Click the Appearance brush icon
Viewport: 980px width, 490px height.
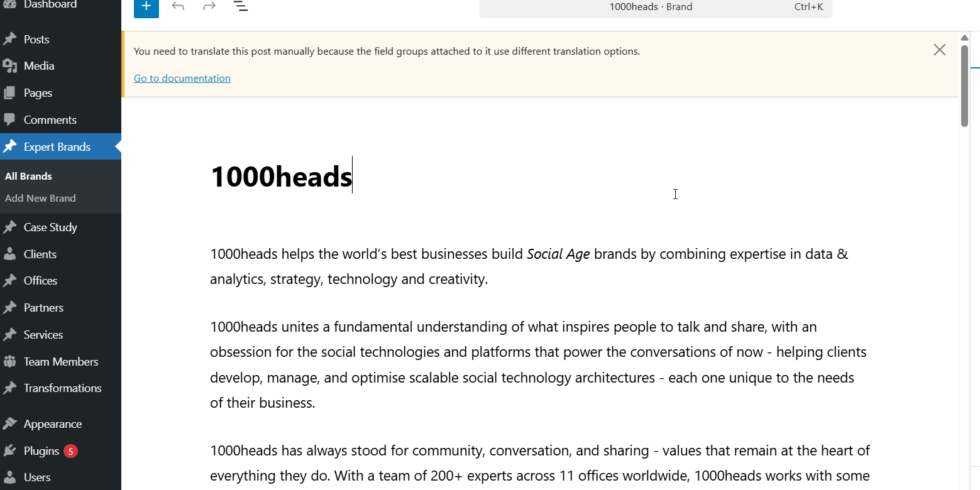coord(9,423)
